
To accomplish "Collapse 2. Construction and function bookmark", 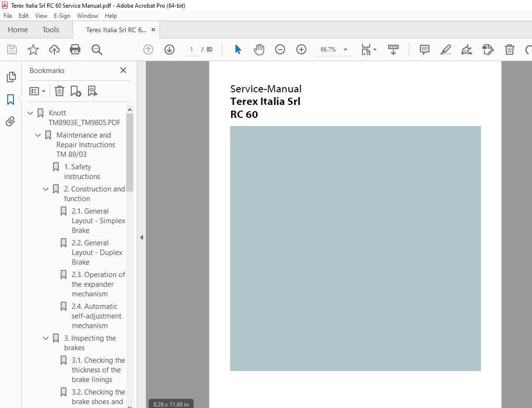I will tap(45, 189).
